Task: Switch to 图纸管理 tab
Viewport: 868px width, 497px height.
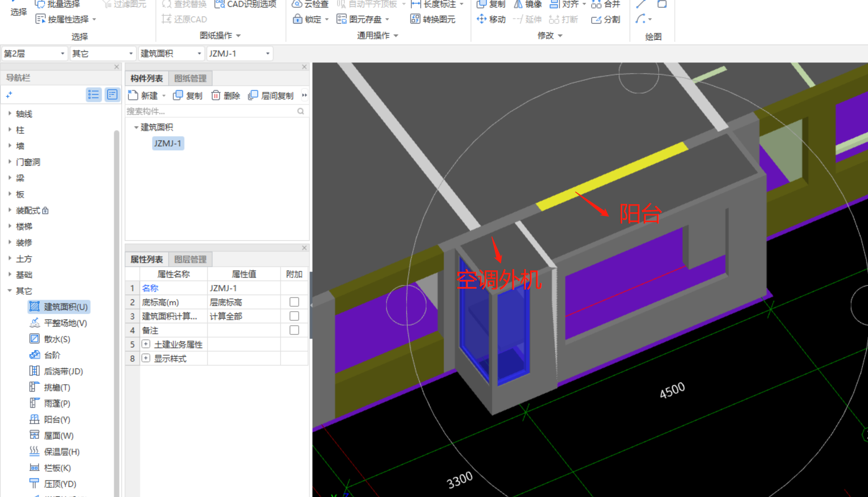Action: click(x=190, y=78)
